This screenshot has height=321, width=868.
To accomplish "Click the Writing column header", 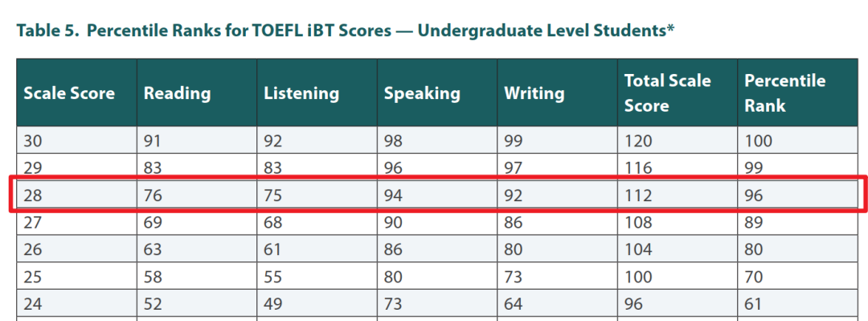I will [x=558, y=93].
